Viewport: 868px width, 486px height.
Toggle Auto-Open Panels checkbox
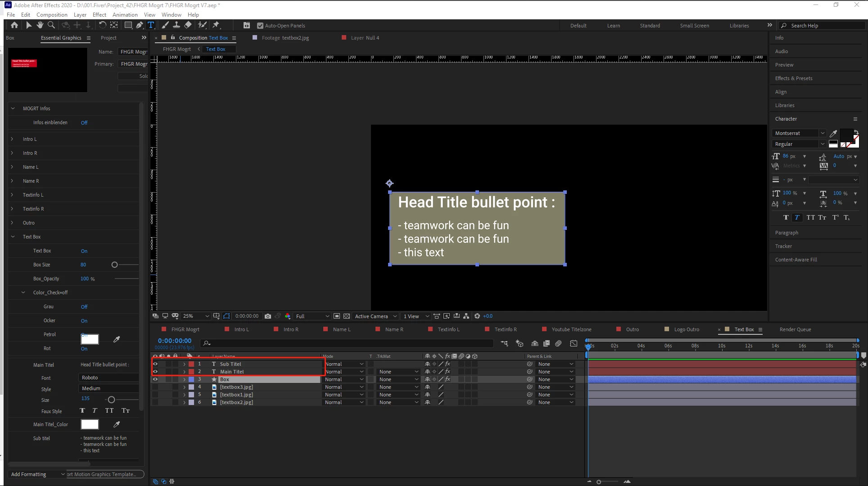point(260,26)
